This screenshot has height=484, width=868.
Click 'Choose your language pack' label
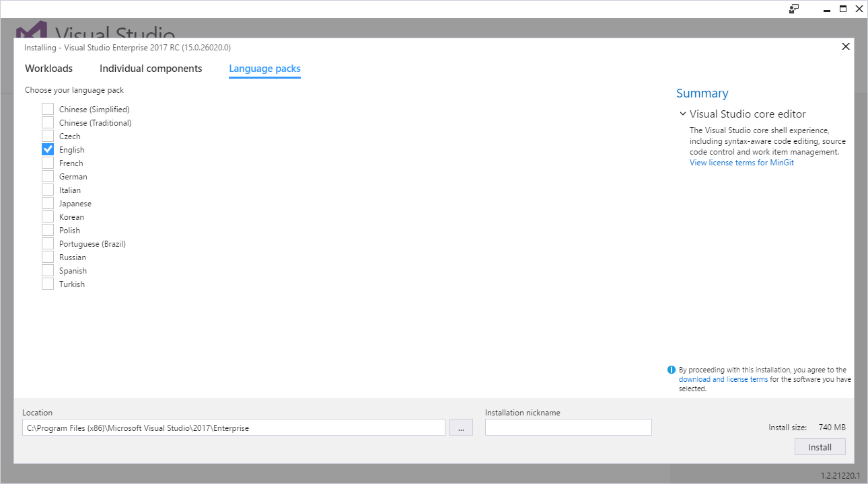coord(74,90)
